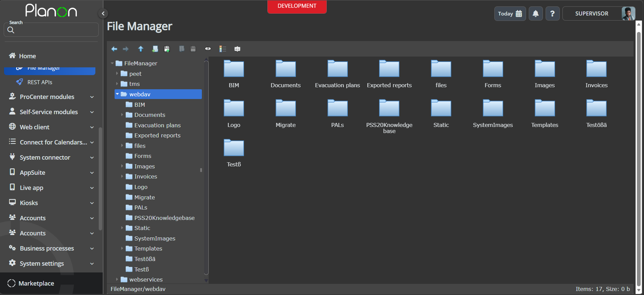Expand the ProCenter modules menu
This screenshot has width=644, height=295.
51,97
